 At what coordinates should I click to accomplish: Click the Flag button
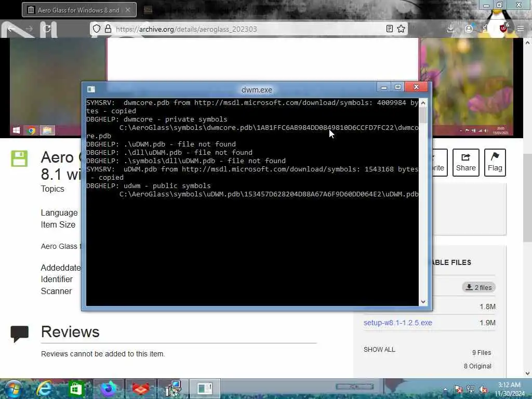[x=495, y=163]
